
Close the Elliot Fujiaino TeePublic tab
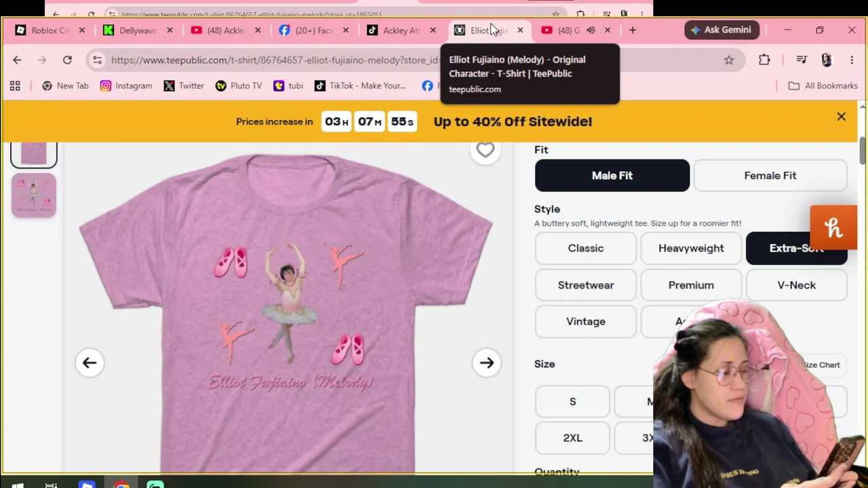coord(520,30)
